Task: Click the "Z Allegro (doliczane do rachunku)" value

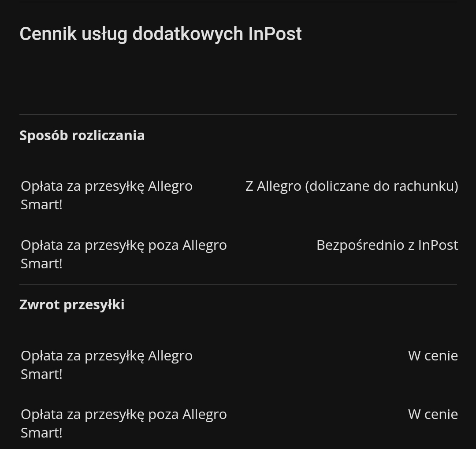Action: pyautogui.click(x=352, y=186)
